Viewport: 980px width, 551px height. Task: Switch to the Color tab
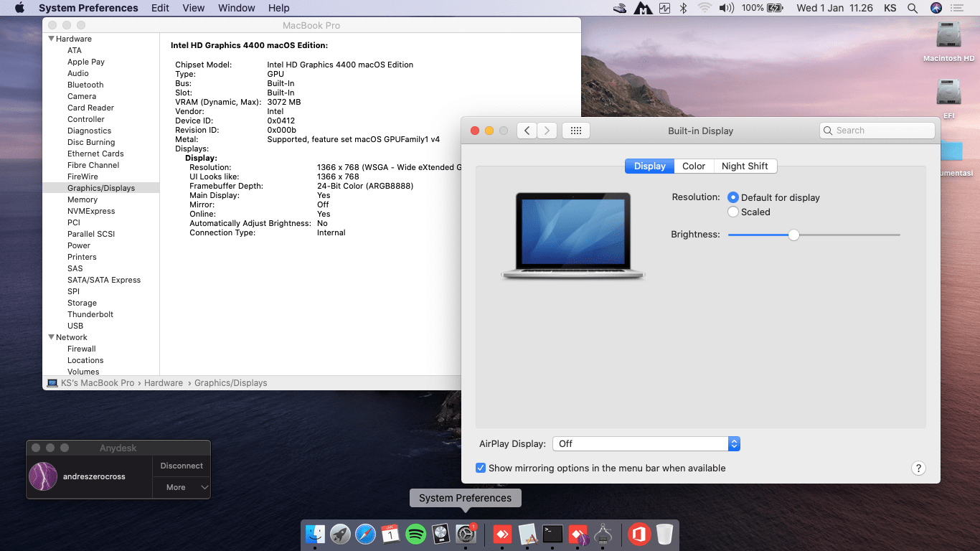pyautogui.click(x=694, y=166)
